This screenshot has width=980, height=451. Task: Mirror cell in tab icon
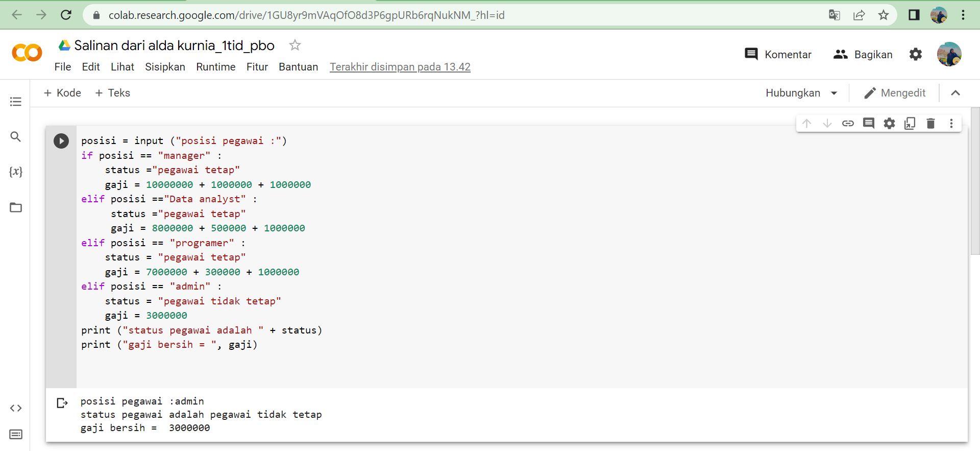tap(910, 124)
